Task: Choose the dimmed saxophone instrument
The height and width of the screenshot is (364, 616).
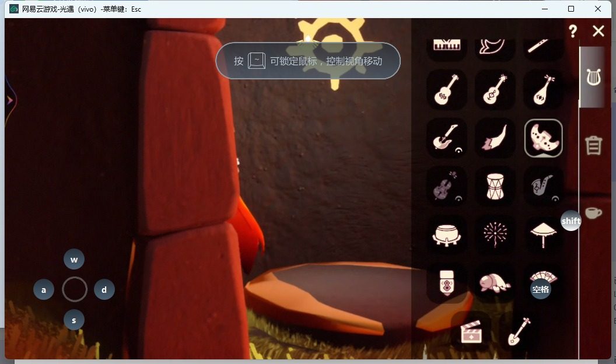Action: click(543, 186)
